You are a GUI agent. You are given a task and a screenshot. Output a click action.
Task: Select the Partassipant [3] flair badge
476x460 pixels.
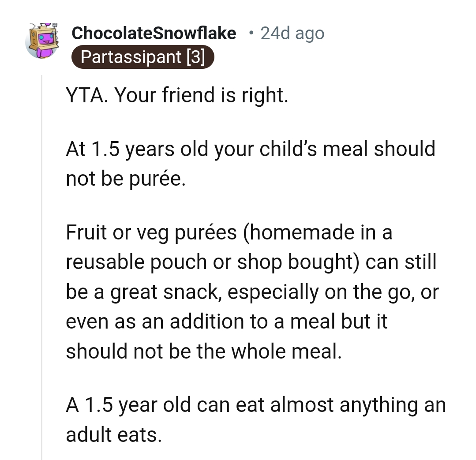(142, 56)
